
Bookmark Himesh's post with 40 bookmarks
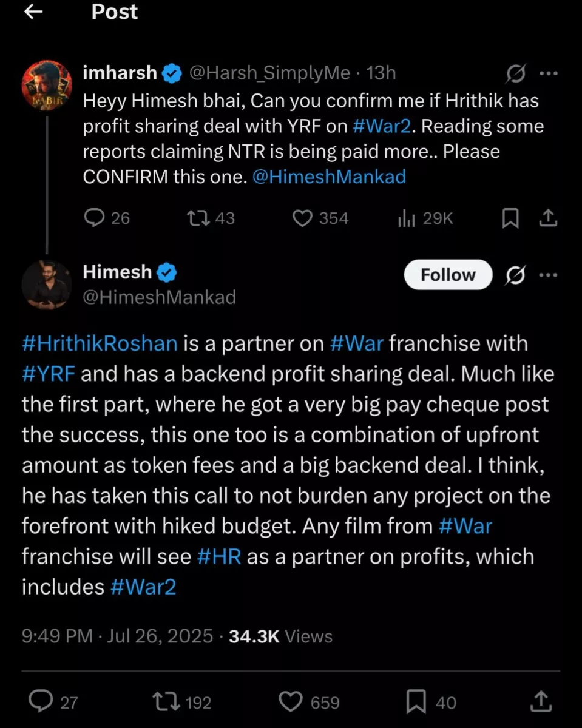tap(416, 702)
